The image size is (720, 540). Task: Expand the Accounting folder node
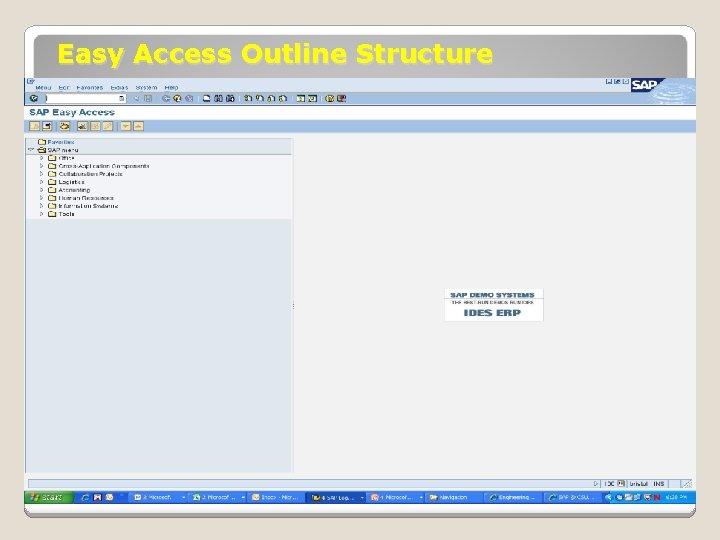[x=41, y=190]
